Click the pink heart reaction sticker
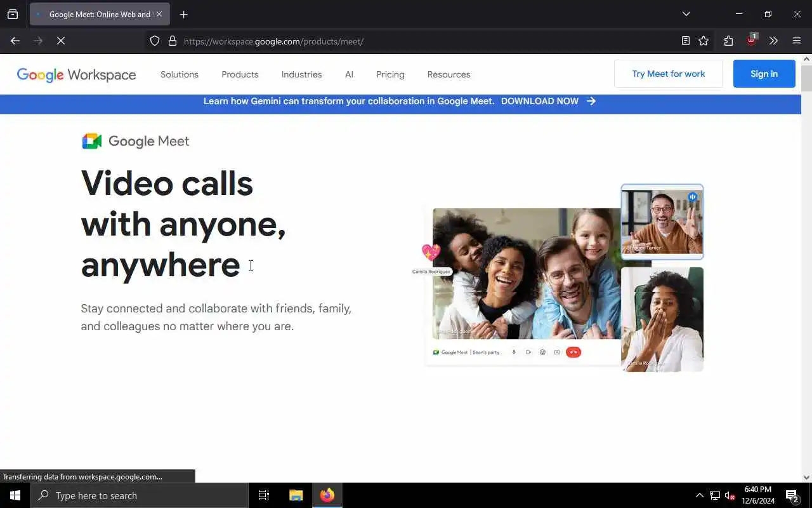The image size is (812, 508). click(x=431, y=252)
